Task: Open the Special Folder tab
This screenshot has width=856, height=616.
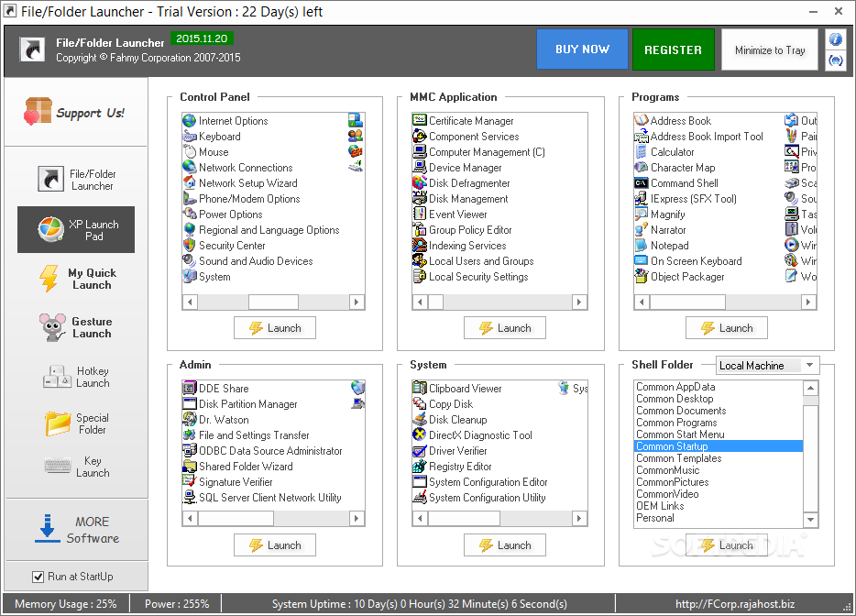Action: 76,423
